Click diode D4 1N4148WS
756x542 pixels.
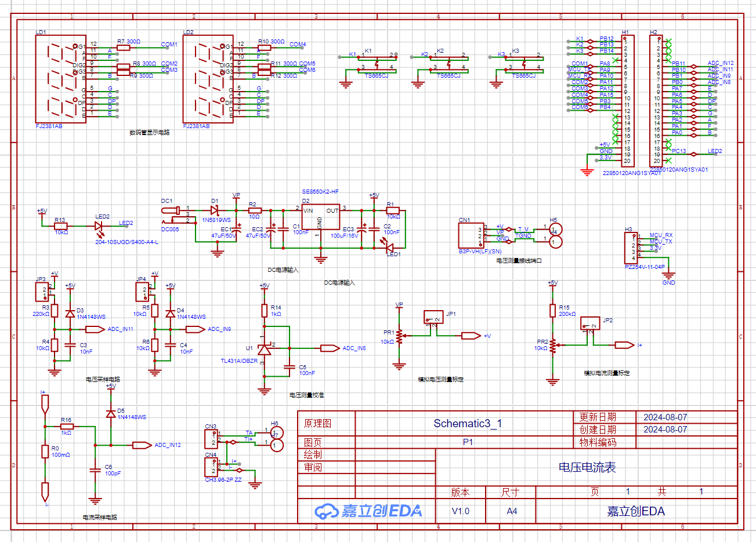click(x=170, y=314)
